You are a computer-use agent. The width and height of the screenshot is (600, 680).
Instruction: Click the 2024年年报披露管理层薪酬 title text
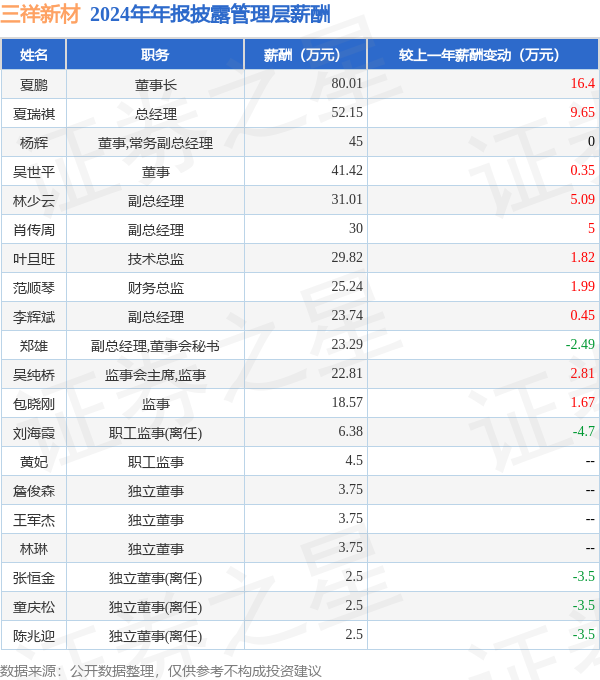coord(210,14)
